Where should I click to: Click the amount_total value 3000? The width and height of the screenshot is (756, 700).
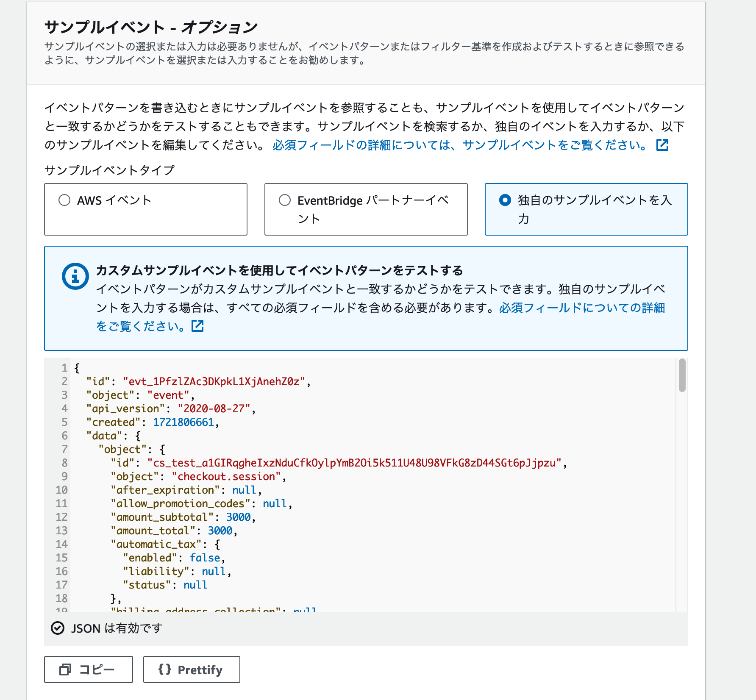220,531
